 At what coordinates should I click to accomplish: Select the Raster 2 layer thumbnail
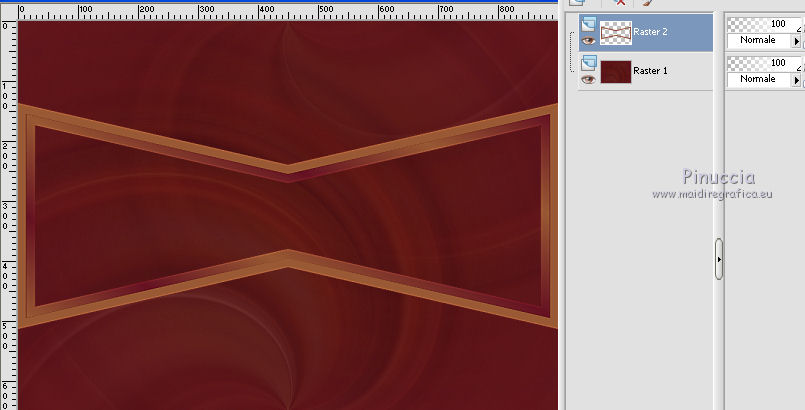(x=616, y=33)
